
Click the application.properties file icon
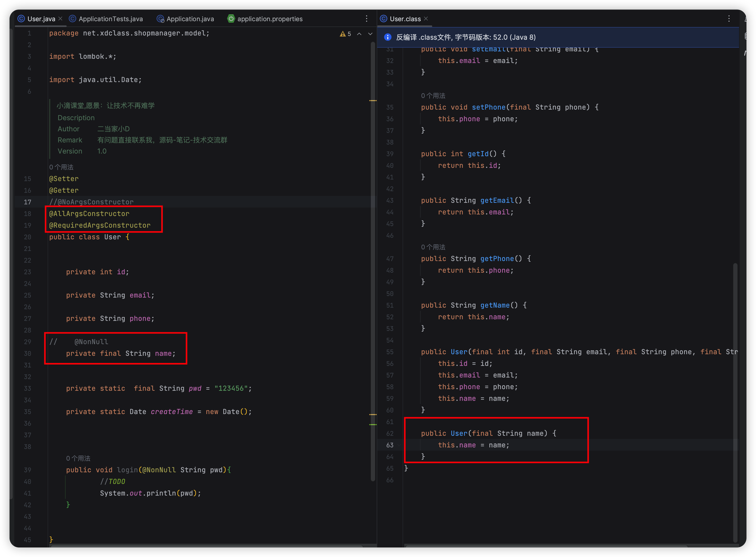coord(231,19)
